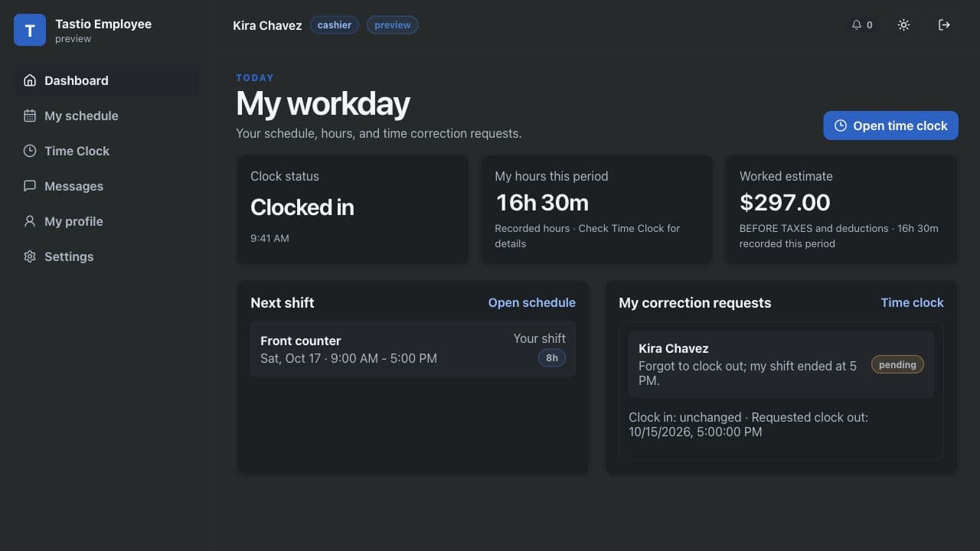The height and width of the screenshot is (551, 980).
Task: Open the notifications bell
Action: coord(862,25)
